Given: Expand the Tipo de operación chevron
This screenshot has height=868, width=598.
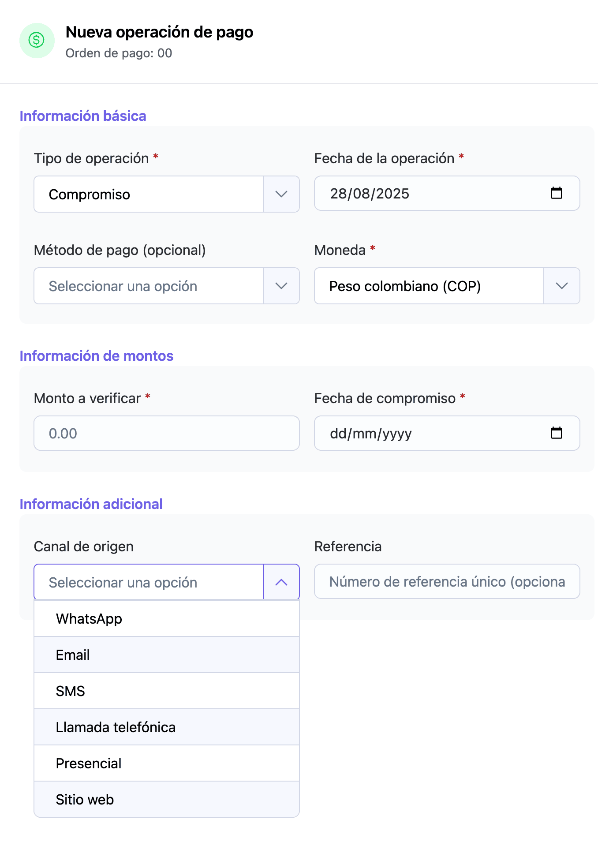Looking at the screenshot, I should coord(281,195).
